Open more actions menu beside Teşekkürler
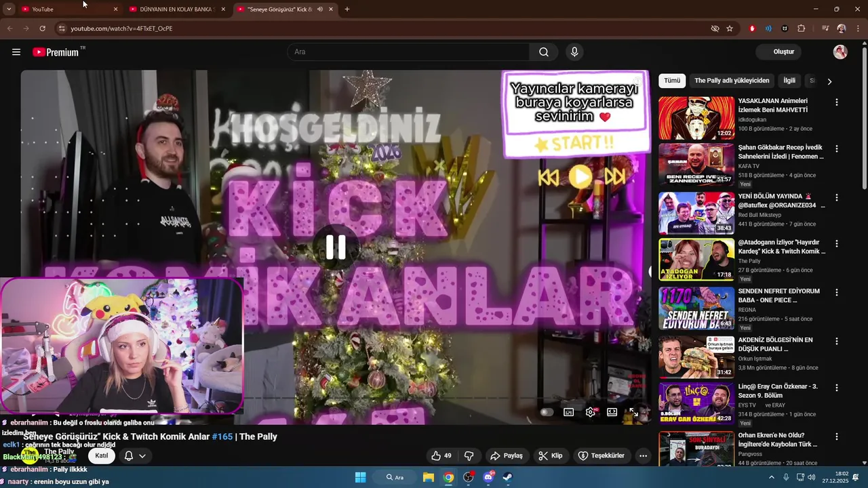The height and width of the screenshot is (488, 868). point(643,456)
